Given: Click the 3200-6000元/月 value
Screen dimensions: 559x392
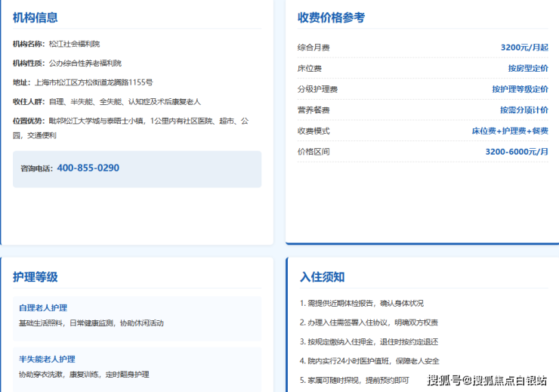Looking at the screenshot, I should tap(517, 152).
